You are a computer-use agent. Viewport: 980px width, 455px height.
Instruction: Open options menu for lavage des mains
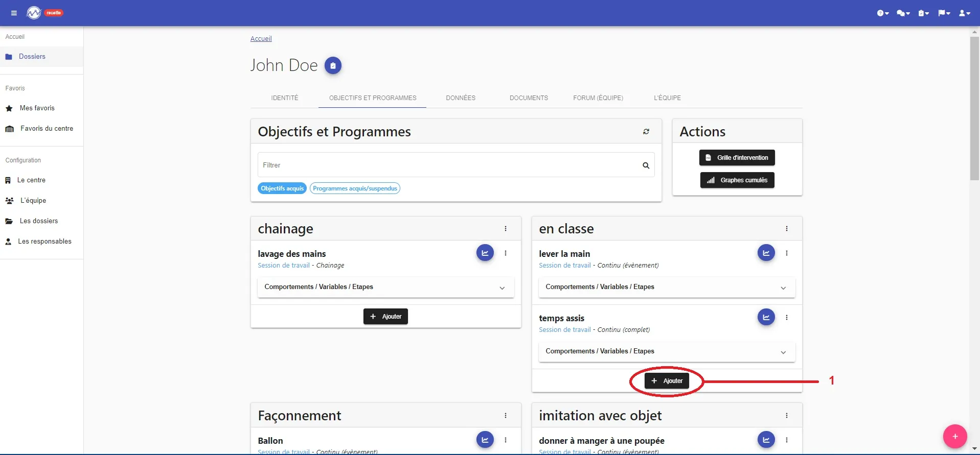506,253
